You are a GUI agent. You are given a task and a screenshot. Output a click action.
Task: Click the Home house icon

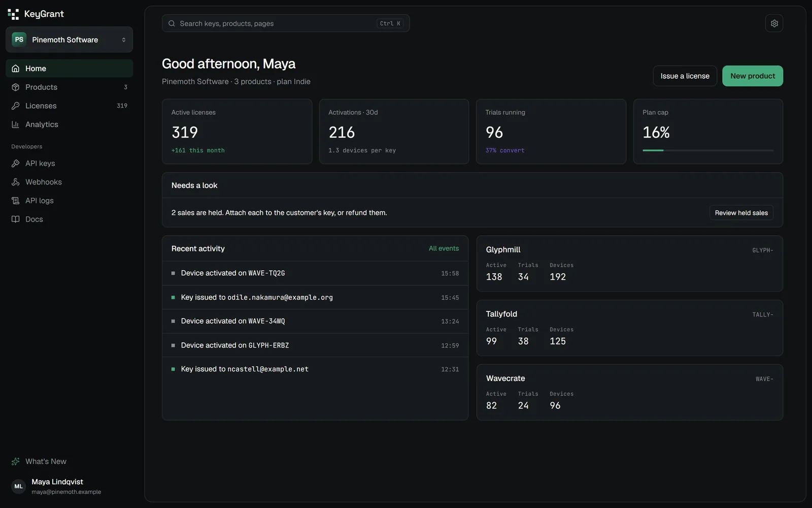[x=16, y=69]
